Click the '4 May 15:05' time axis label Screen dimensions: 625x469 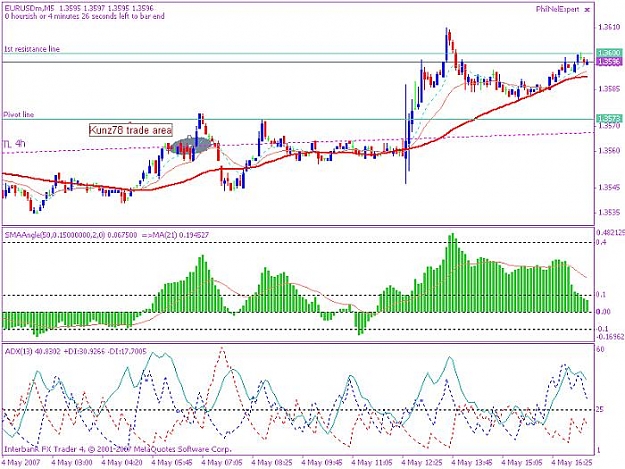[521, 463]
